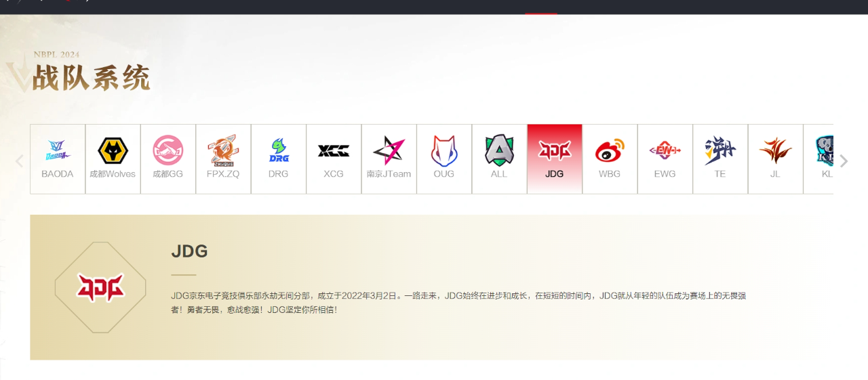Choose the TE team logo

point(720,150)
